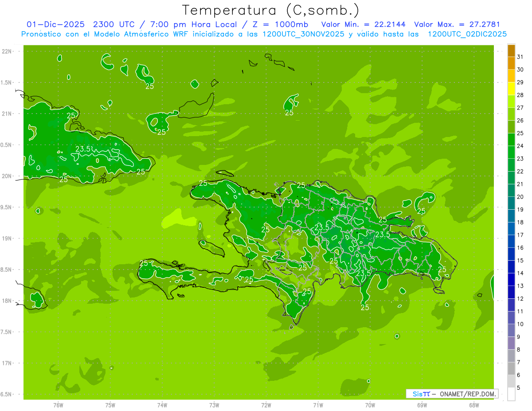Click the '30' value on the color scale
The image size is (532, 411).
pyautogui.click(x=520, y=70)
